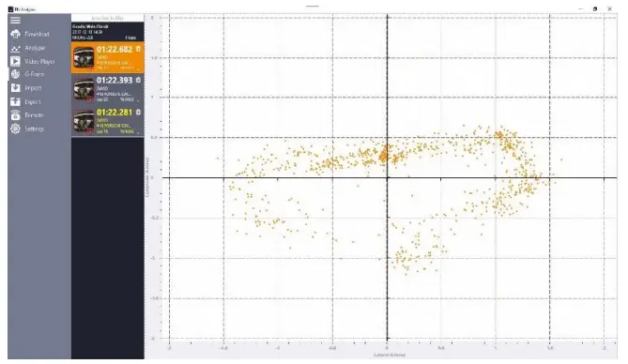Viewport: 628px width, 364px height.
Task: Delete the 01:22.281 lap
Action: (138, 113)
